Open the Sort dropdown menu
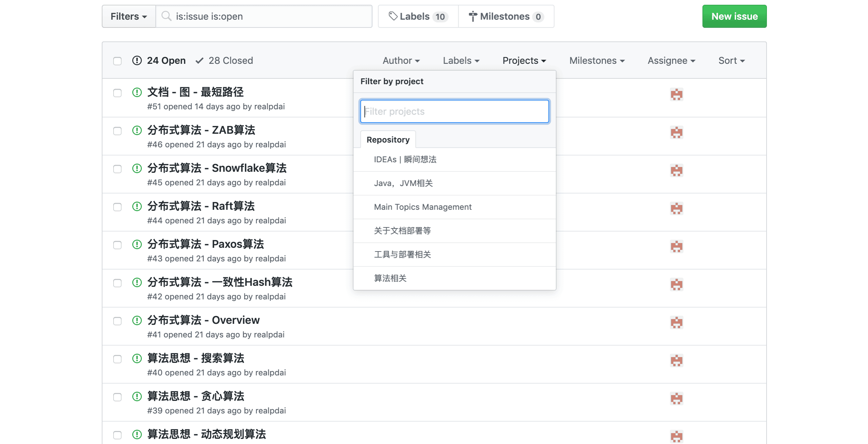Viewport: 868px width, 444px height. (731, 60)
